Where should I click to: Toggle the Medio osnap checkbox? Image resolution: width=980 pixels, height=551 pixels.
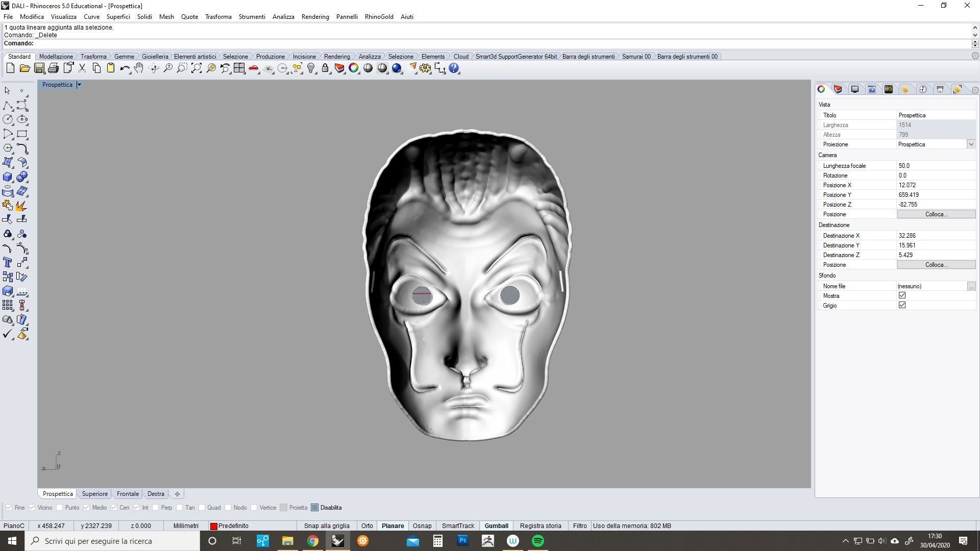click(x=86, y=508)
